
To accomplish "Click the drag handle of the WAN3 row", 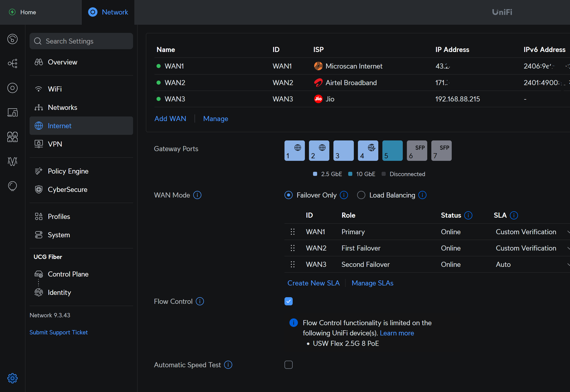I will pos(293,264).
